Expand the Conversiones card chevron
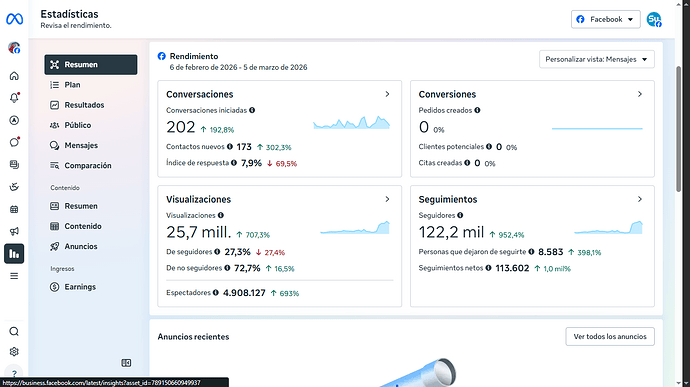Screen dimensions: 690x387 pyautogui.click(x=640, y=94)
